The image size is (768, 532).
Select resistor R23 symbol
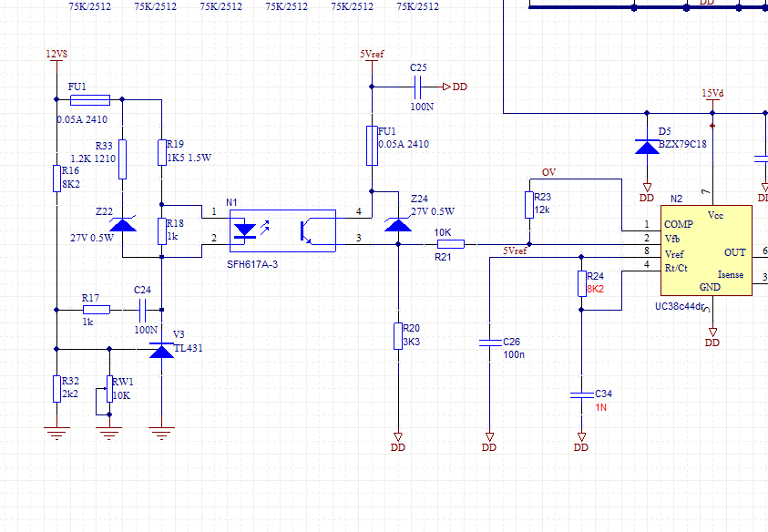[529, 205]
